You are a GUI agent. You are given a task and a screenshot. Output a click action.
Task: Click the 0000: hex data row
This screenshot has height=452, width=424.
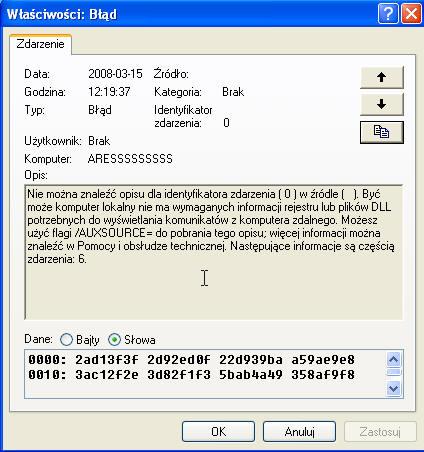(x=191, y=360)
